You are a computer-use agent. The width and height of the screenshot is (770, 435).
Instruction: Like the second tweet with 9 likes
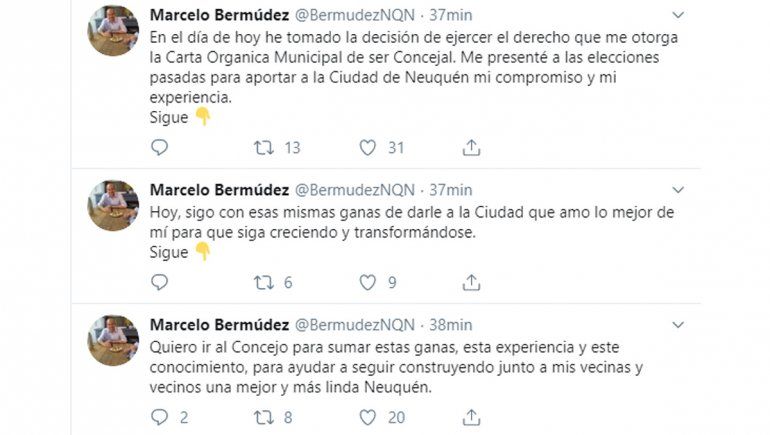[368, 283]
